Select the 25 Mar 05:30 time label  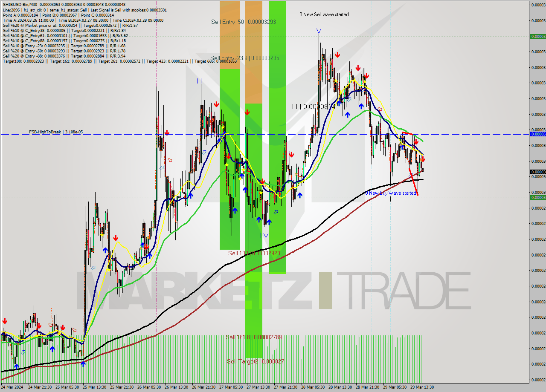[67, 387]
